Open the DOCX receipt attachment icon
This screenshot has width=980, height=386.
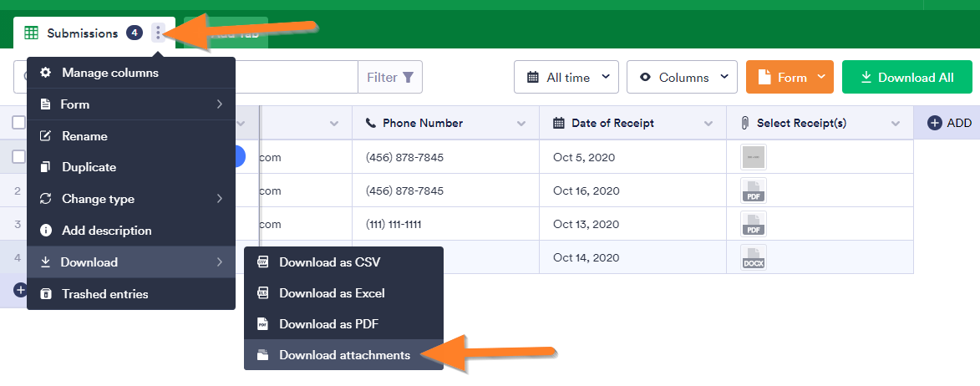coord(753,257)
